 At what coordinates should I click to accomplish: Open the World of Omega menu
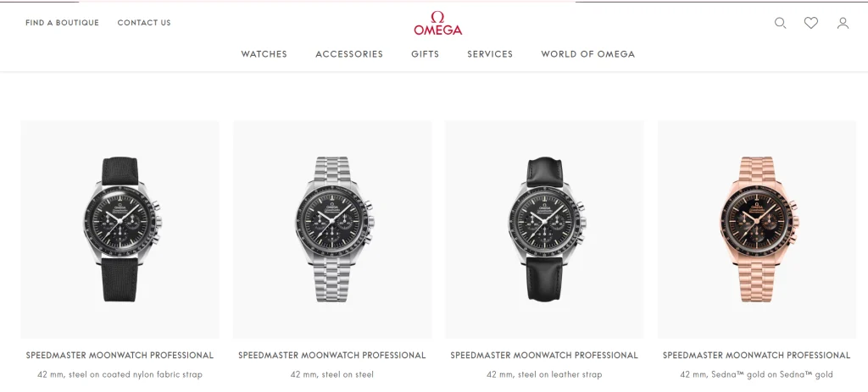588,53
